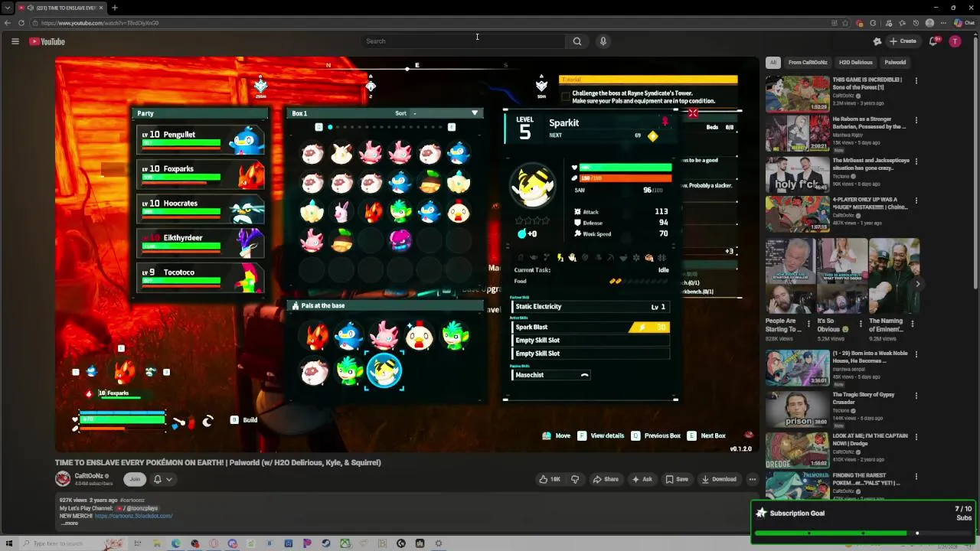Open Sons of the Forest video thumbnail
The height and width of the screenshot is (551, 980).
click(x=797, y=93)
